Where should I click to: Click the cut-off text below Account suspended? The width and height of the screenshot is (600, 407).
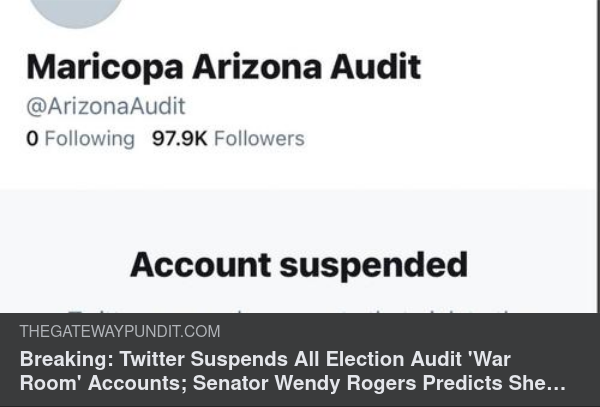click(x=298, y=308)
